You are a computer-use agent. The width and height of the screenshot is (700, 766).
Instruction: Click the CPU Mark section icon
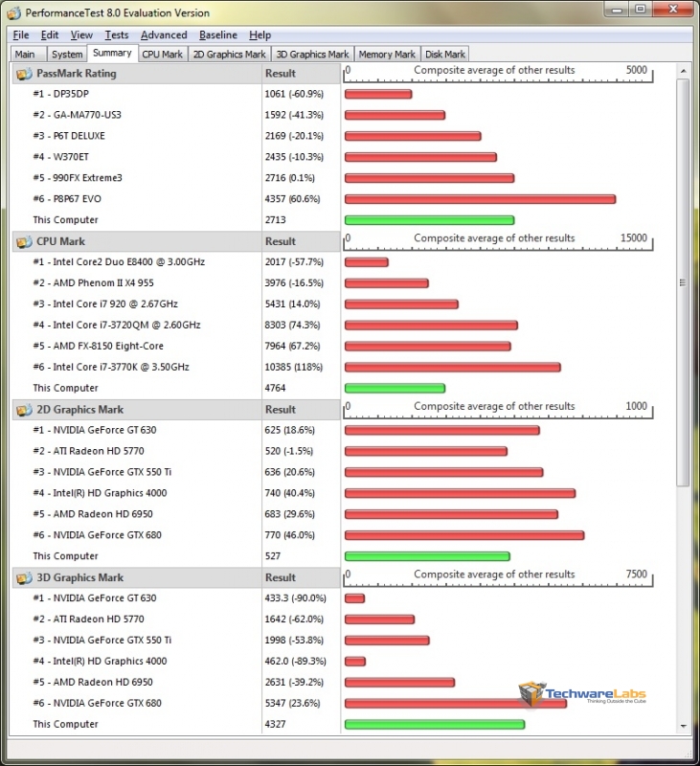pos(24,242)
